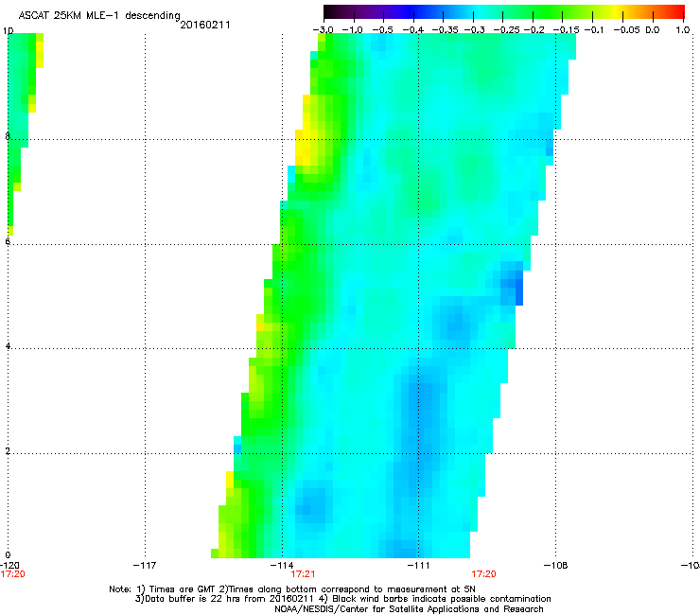This screenshot has height=615, width=700.
Task: Click the 0.0 color scale label
Action: point(653,29)
